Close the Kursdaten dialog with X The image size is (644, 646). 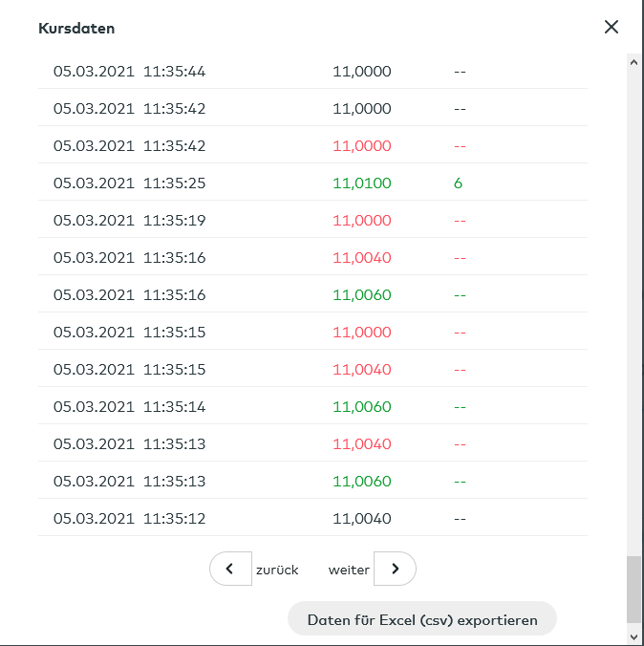(x=612, y=27)
